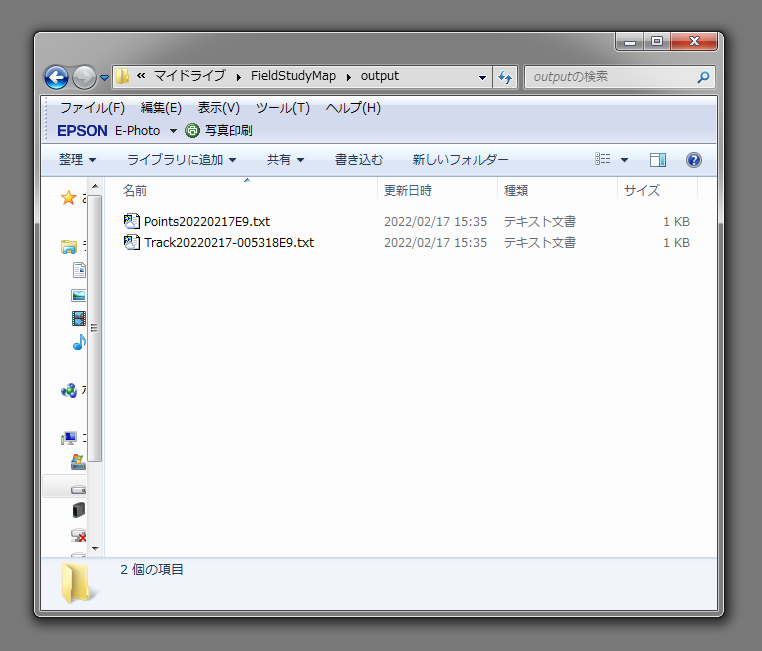Click the change view icon

pos(603,159)
